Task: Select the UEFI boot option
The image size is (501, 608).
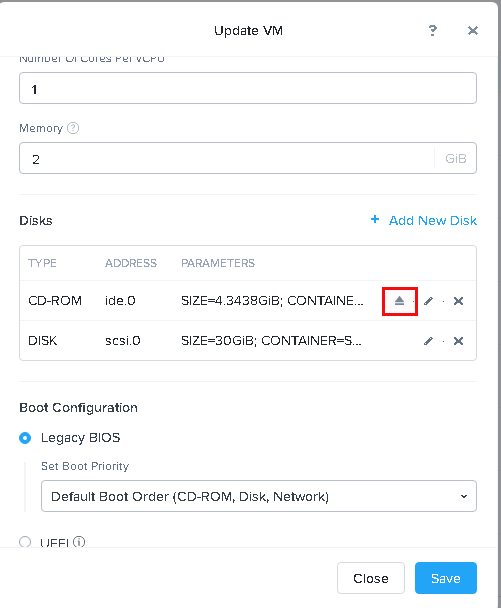Action: [x=25, y=541]
